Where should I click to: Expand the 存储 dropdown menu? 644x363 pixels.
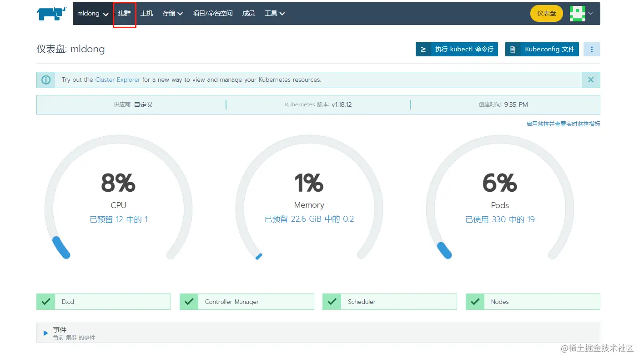[x=173, y=14]
